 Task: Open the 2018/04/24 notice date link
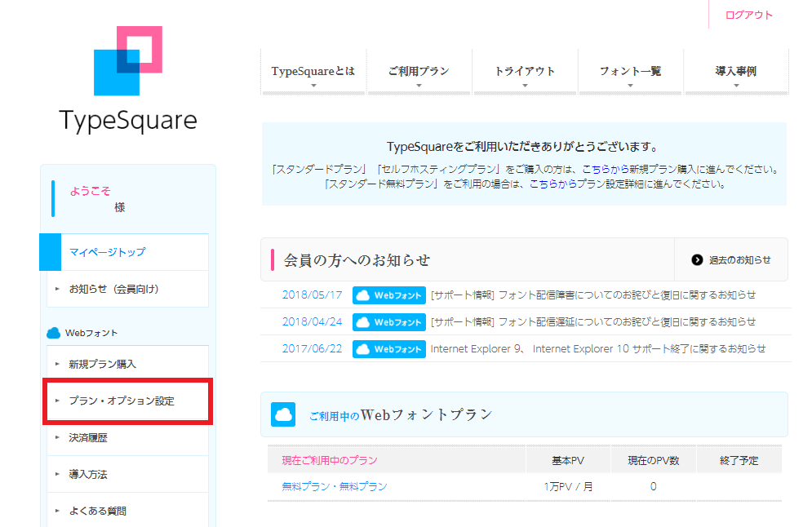coord(312,322)
